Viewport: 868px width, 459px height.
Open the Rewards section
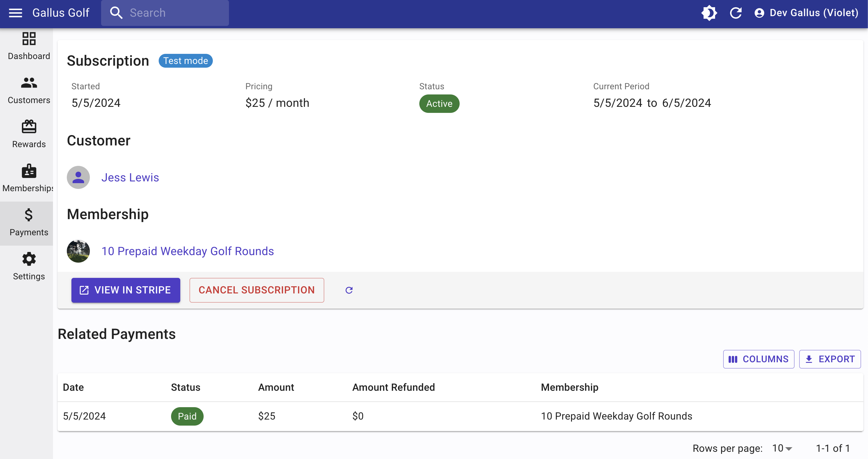(29, 134)
